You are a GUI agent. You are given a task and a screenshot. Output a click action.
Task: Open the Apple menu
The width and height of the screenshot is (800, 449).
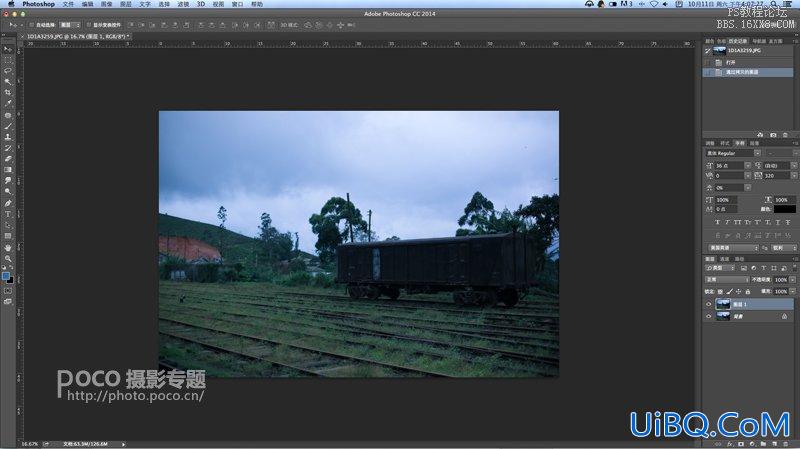11,4
